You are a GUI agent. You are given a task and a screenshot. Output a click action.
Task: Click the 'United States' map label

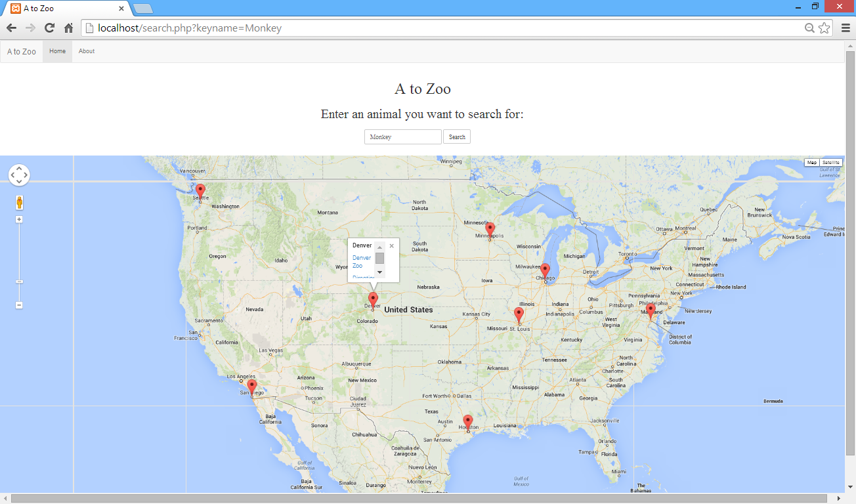point(408,310)
